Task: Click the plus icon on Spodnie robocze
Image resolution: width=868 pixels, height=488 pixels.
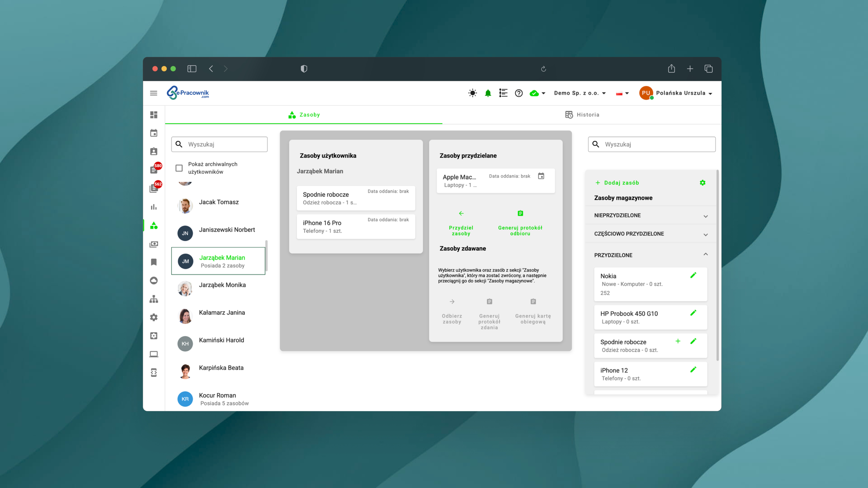Action: coord(678,341)
